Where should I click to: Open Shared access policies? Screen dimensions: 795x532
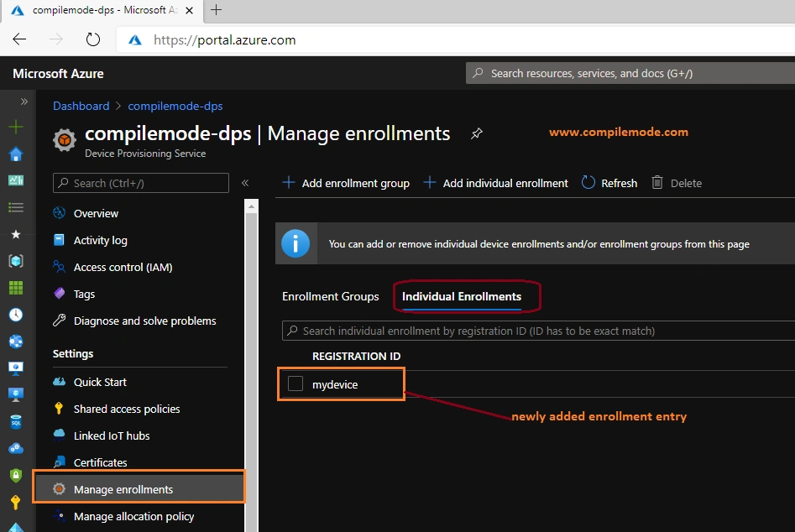[127, 409]
